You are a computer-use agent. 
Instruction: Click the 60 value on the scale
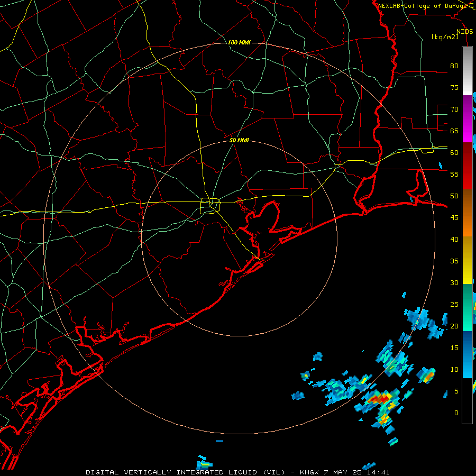pyautogui.click(x=454, y=153)
